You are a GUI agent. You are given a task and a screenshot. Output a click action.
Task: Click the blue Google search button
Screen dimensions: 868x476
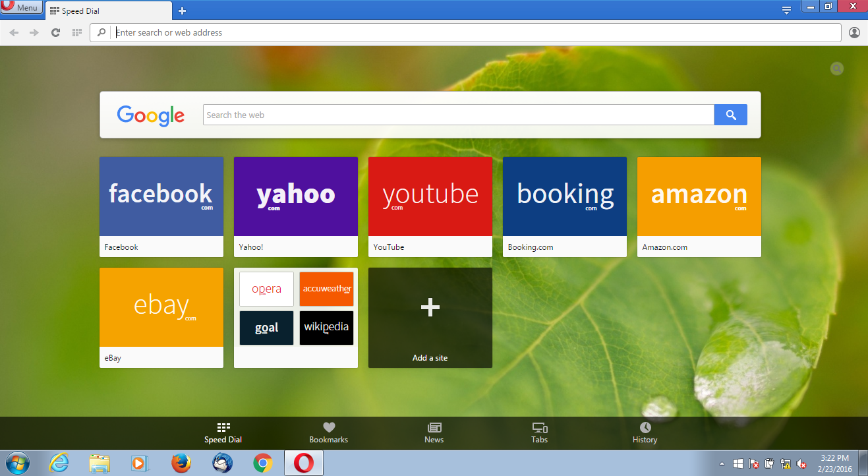730,115
